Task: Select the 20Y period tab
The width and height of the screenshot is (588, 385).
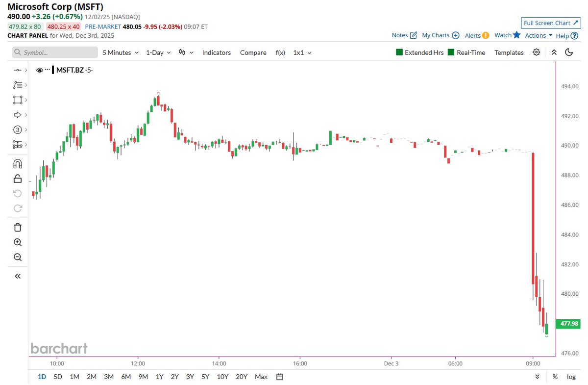Action: [x=242, y=377]
